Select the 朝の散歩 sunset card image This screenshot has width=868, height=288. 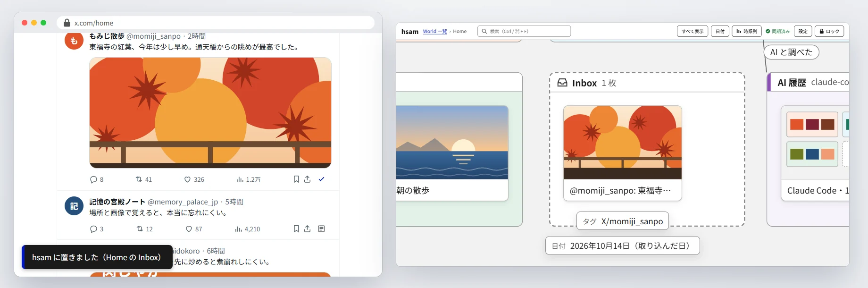pyautogui.click(x=452, y=143)
